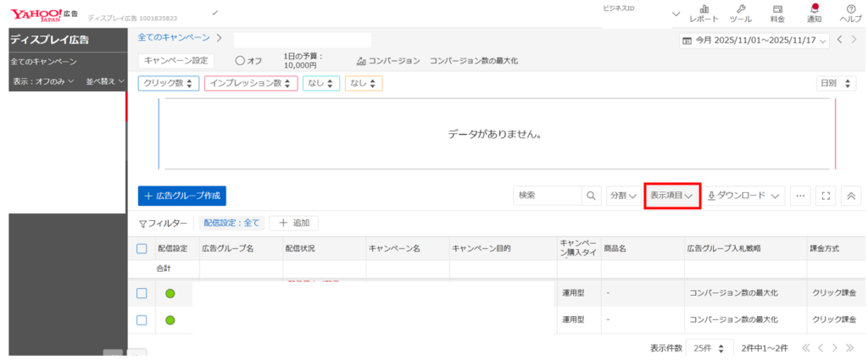
Task: Click the 配信設定：全て filter chip
Action: click(231, 223)
